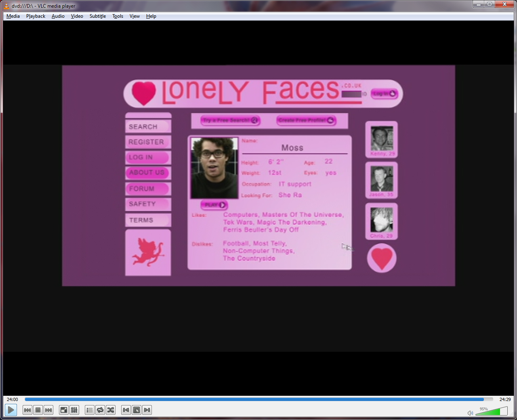Open the Tools menu
517x420 pixels.
(x=118, y=16)
